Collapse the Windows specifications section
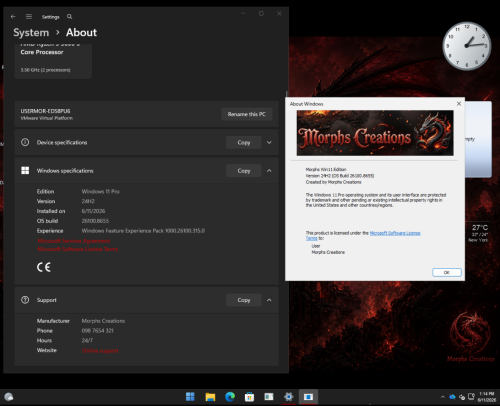This screenshot has height=406, width=500. click(269, 171)
